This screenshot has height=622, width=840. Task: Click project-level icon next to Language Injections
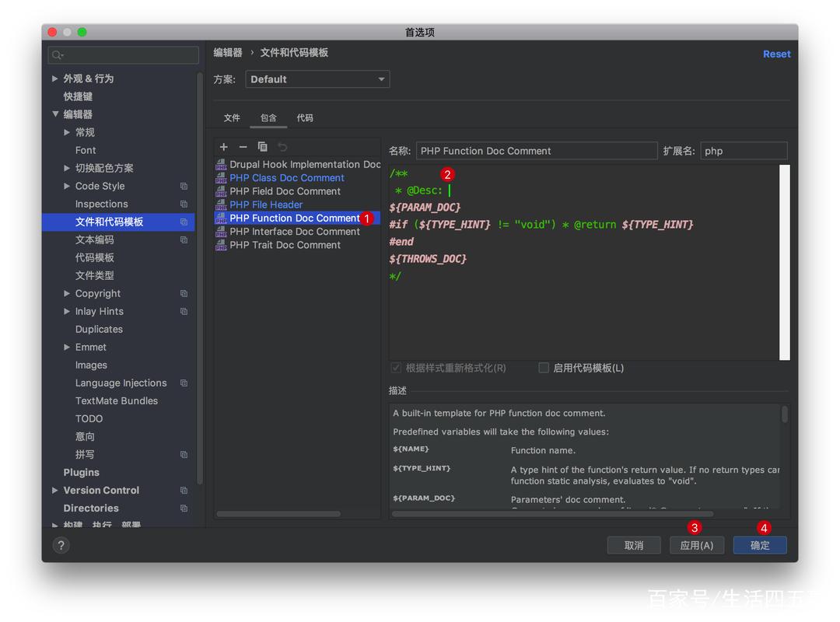[184, 383]
